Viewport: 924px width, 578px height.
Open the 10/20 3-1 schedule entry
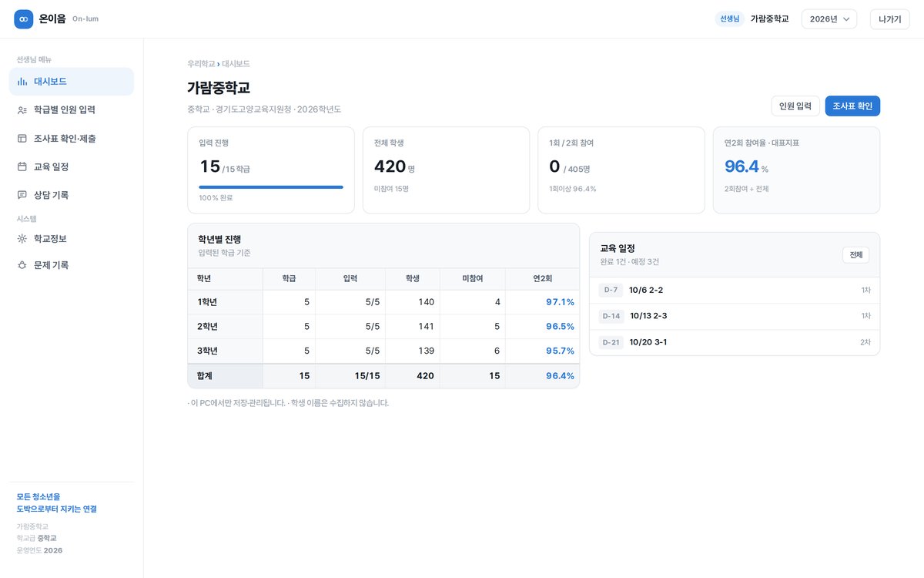click(735, 342)
